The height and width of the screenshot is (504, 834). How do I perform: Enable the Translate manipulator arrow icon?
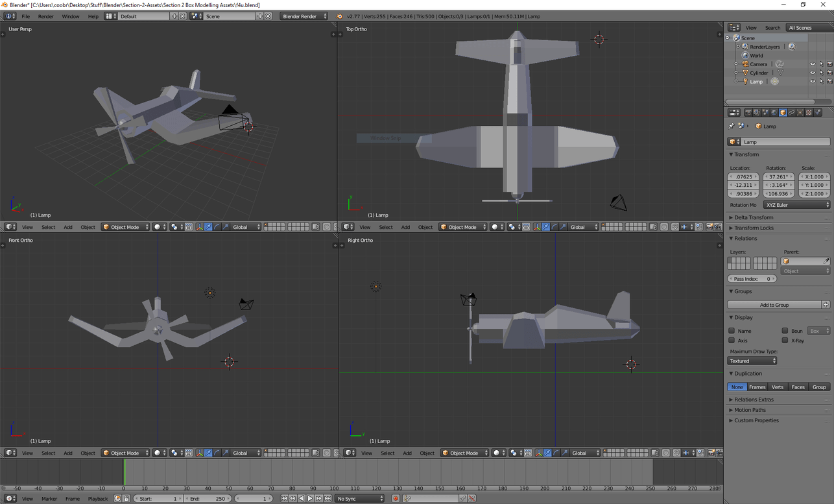pos(208,226)
